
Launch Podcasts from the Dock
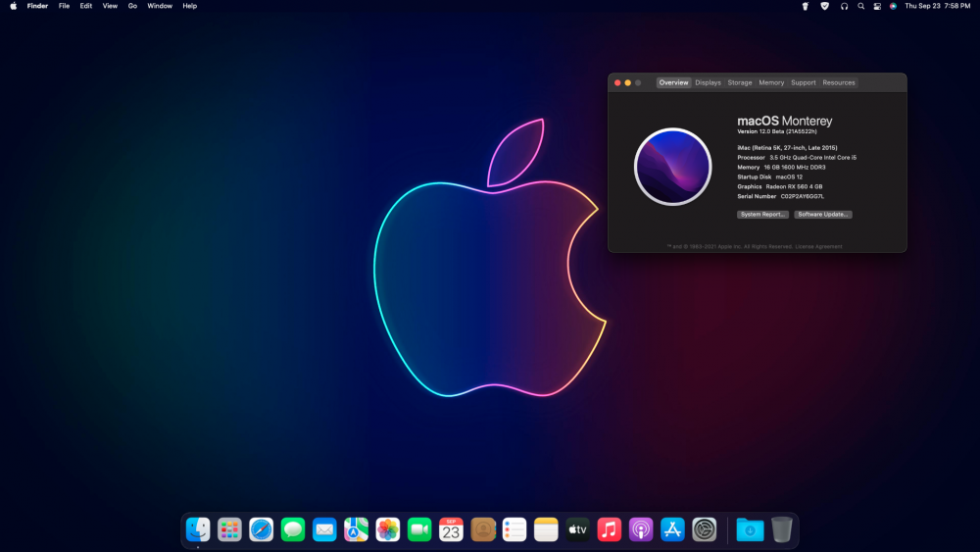(x=641, y=529)
